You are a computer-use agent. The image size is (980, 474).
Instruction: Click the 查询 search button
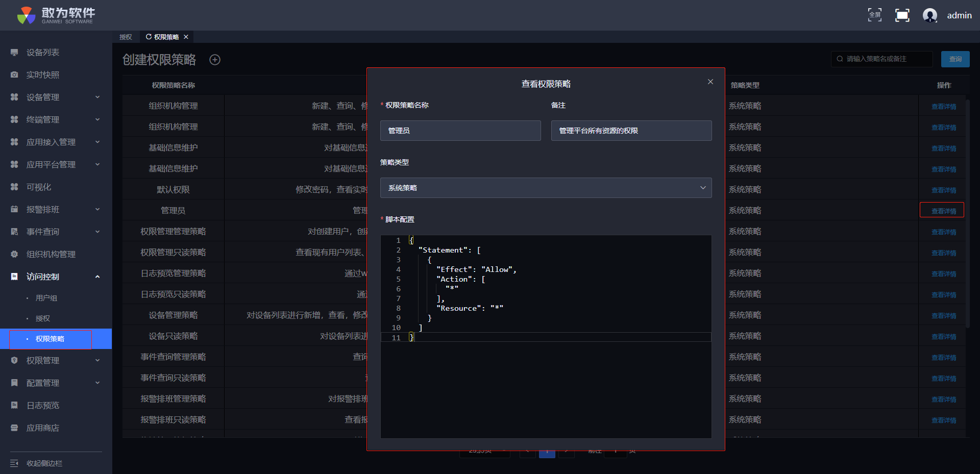[955, 59]
